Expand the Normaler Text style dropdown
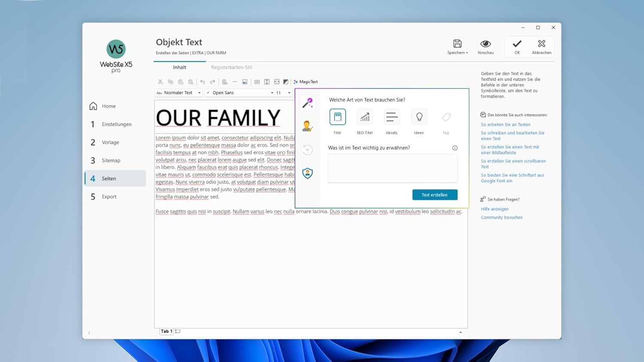The image size is (644, 362). pyautogui.click(x=178, y=93)
